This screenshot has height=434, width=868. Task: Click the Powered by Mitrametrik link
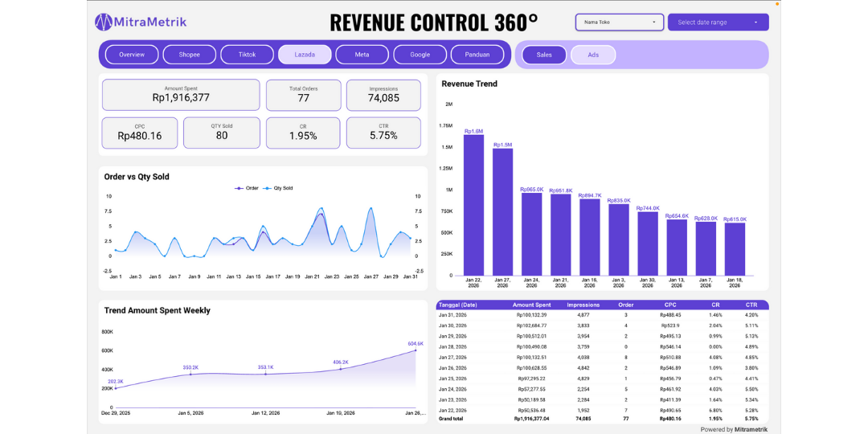tap(733, 429)
